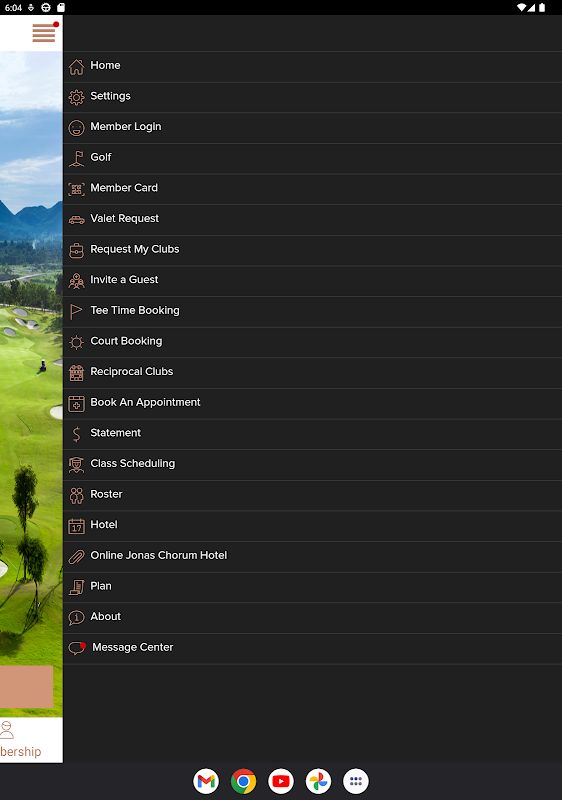This screenshot has width=562, height=800.
Task: Show Member Card menu entry
Action: (313, 189)
